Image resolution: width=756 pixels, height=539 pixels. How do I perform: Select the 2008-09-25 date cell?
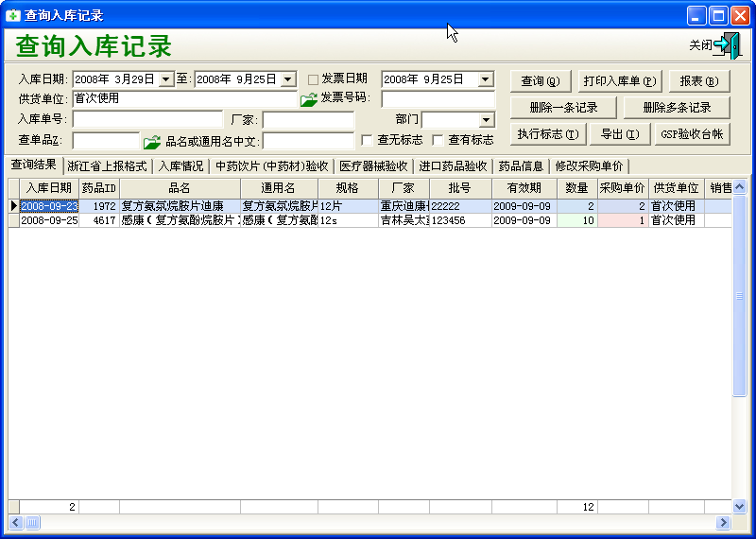[x=49, y=220]
